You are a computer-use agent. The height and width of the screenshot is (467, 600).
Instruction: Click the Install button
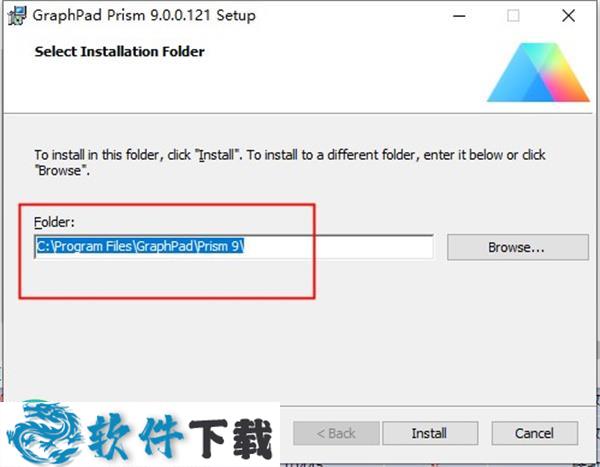pyautogui.click(x=430, y=433)
